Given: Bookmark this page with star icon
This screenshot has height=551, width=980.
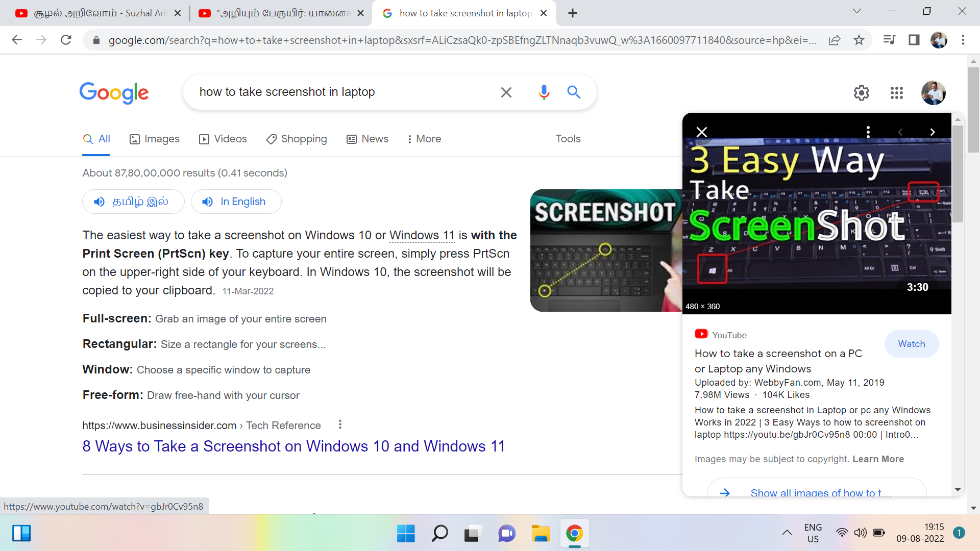Looking at the screenshot, I should (x=859, y=40).
